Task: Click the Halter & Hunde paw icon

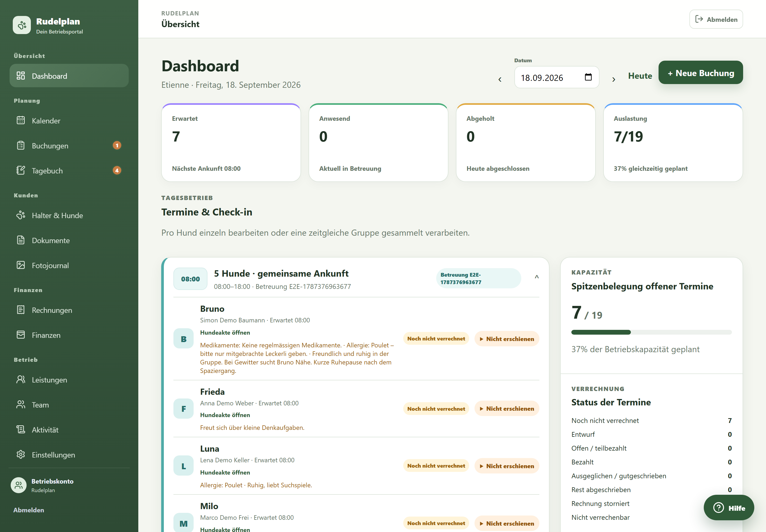Action: (21, 215)
